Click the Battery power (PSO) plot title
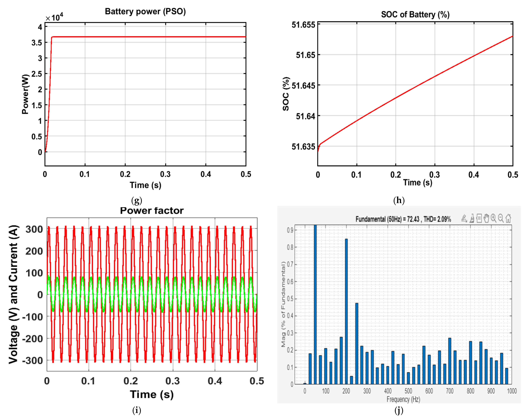527x420 pixels. tap(145, 11)
